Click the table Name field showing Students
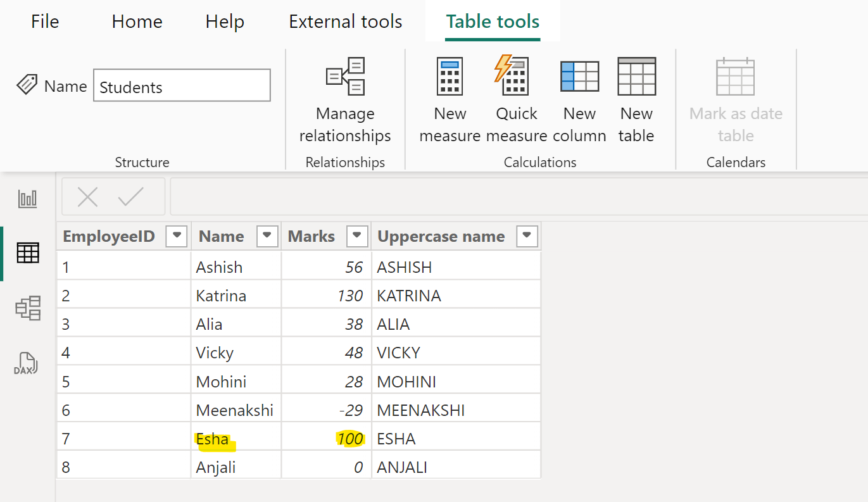The width and height of the screenshot is (868, 502). [x=181, y=85]
